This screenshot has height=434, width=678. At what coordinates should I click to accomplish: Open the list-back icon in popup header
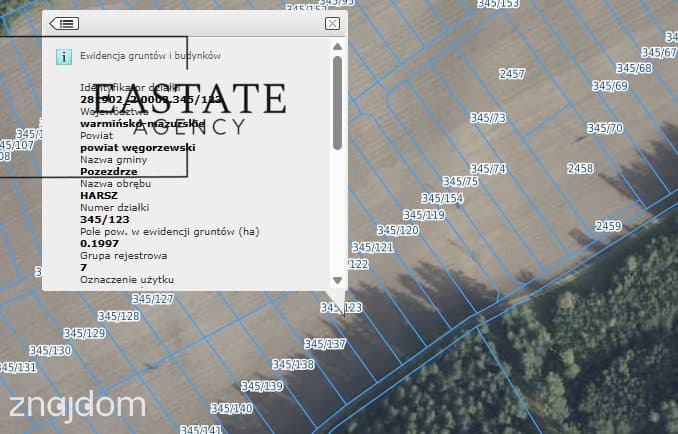click(64, 23)
